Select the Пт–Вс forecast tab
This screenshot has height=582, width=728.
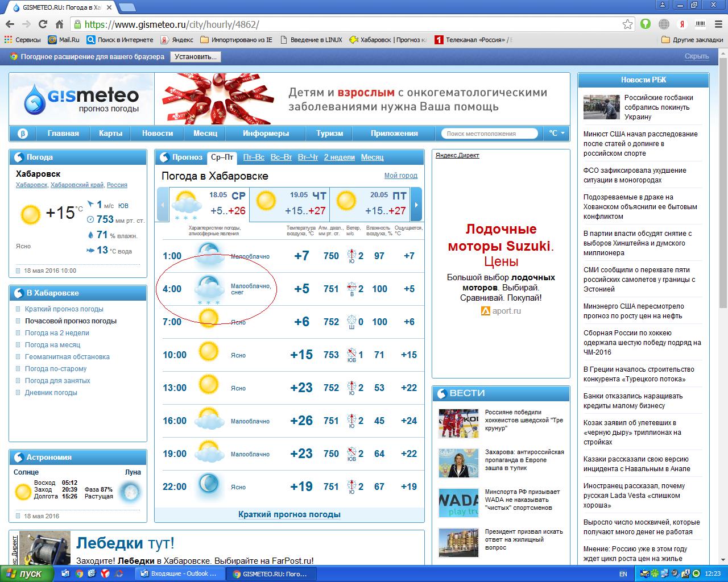(x=254, y=157)
